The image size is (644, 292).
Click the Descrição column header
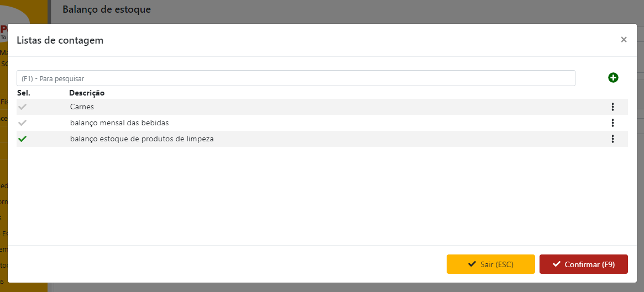click(87, 93)
